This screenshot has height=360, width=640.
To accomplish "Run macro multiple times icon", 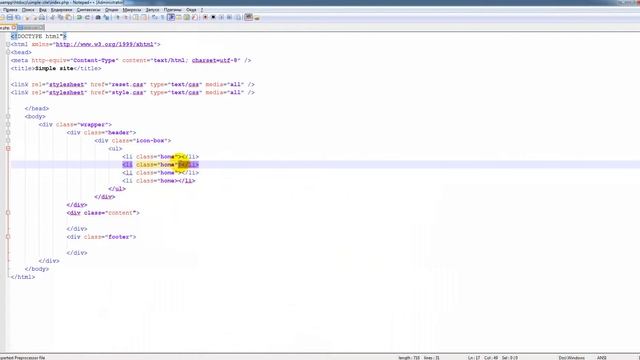I will pos(229,18).
